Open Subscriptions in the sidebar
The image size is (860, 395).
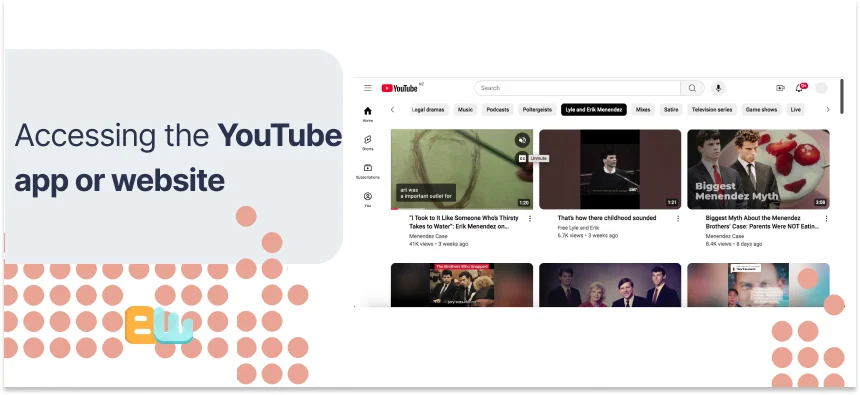(x=367, y=171)
